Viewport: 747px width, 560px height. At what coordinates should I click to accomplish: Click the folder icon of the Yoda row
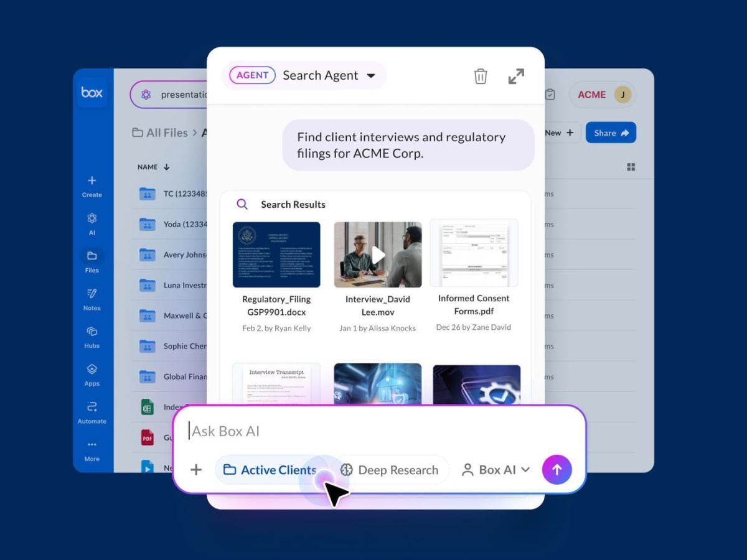147,224
